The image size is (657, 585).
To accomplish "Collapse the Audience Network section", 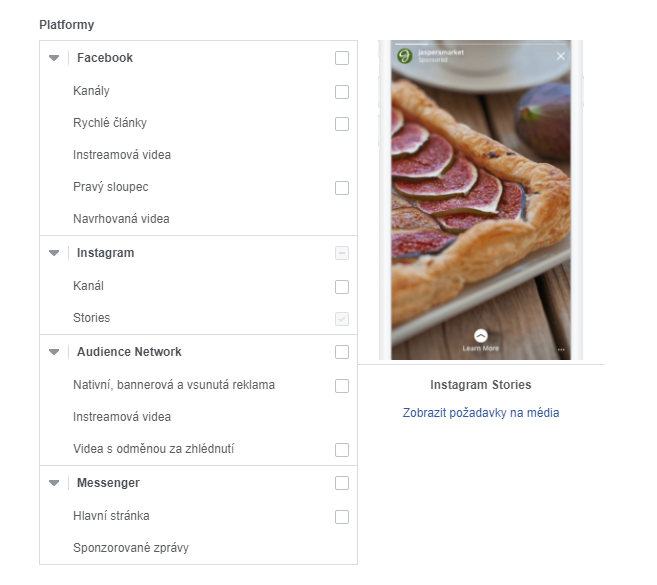I will point(54,352).
